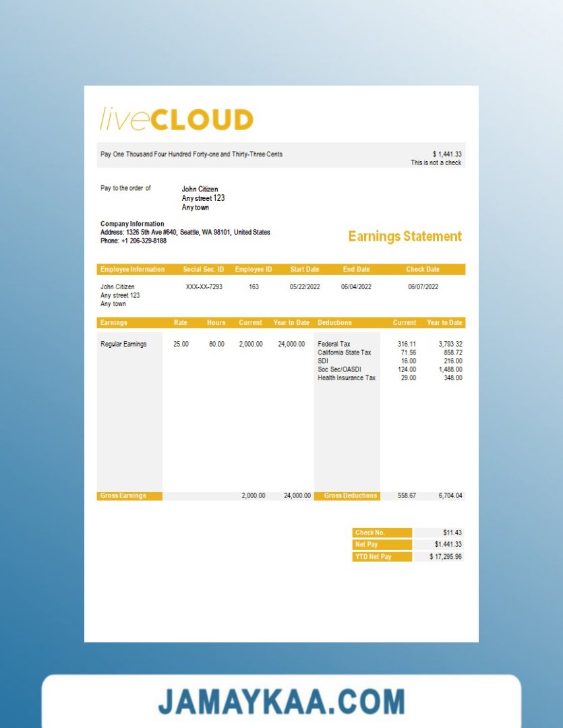563x728 pixels.
Task: Select the masked social security number
Action: pos(204,287)
